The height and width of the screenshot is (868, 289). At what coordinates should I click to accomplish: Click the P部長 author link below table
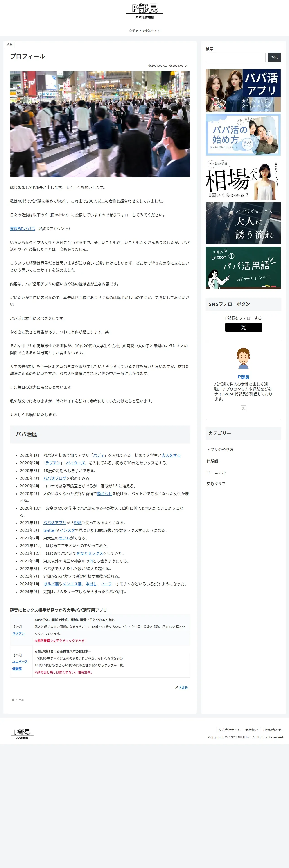183,687
